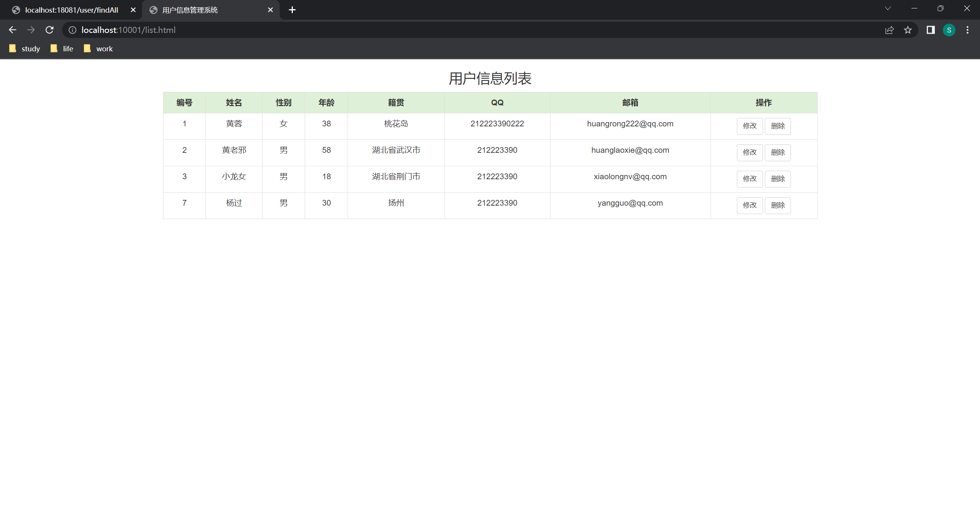Click the Share this page icon
This screenshot has width=980, height=525.
(x=889, y=30)
